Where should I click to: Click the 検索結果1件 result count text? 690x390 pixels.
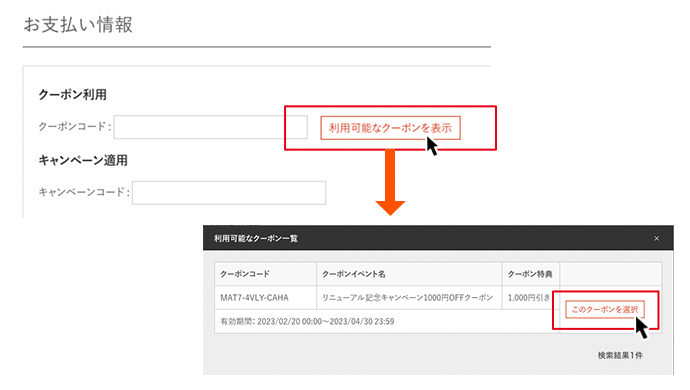[620, 355]
